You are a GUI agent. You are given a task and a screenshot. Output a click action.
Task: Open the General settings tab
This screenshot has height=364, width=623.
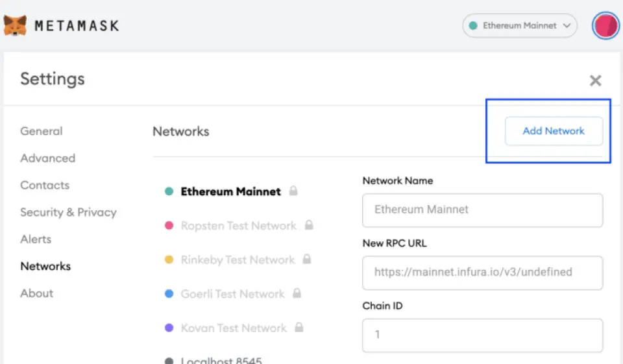pyautogui.click(x=42, y=131)
